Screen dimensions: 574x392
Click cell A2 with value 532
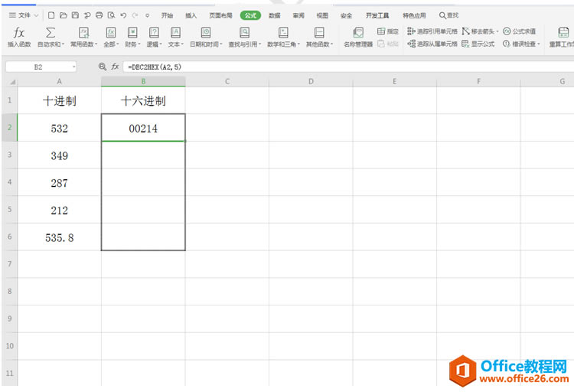pyautogui.click(x=59, y=128)
